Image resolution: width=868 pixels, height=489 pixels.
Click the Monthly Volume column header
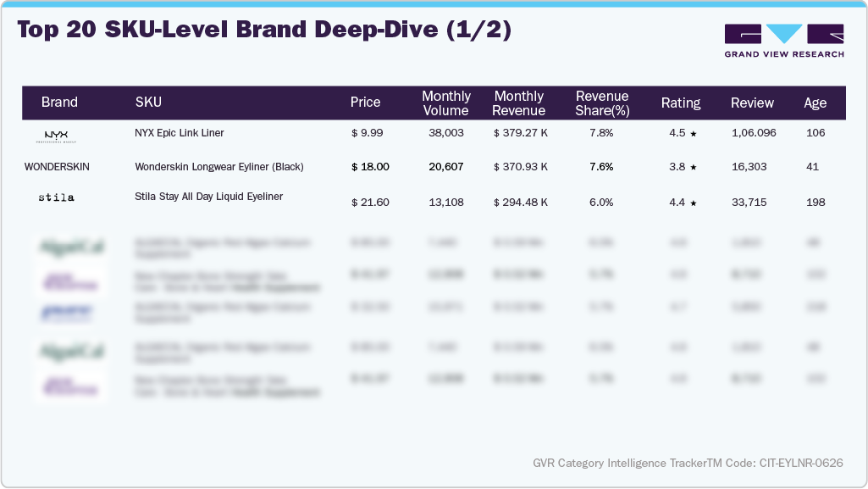click(x=446, y=103)
